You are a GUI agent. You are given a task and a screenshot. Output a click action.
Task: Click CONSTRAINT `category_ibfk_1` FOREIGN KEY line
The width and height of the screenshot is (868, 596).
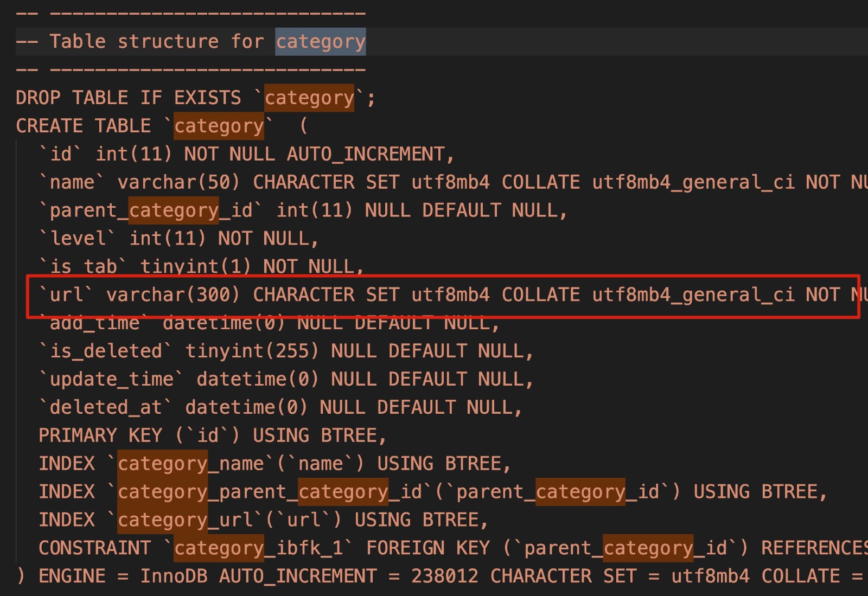pos(453,548)
